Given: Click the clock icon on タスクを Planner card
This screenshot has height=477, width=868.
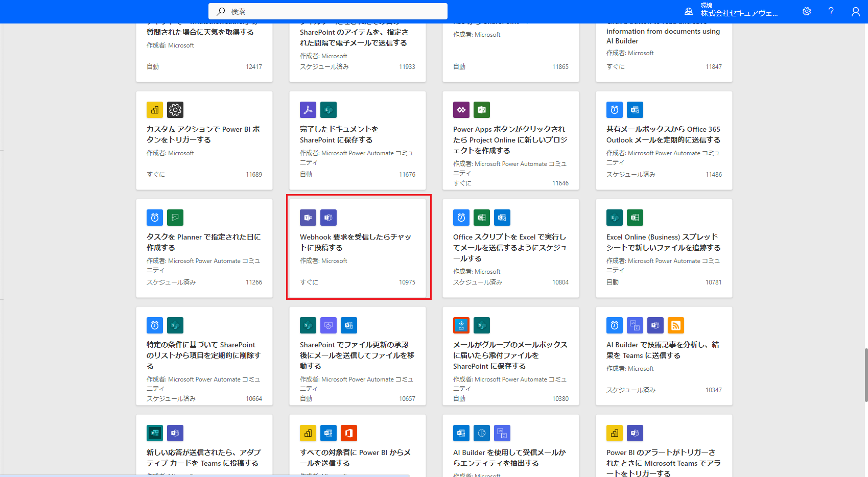Looking at the screenshot, I should pyautogui.click(x=155, y=218).
